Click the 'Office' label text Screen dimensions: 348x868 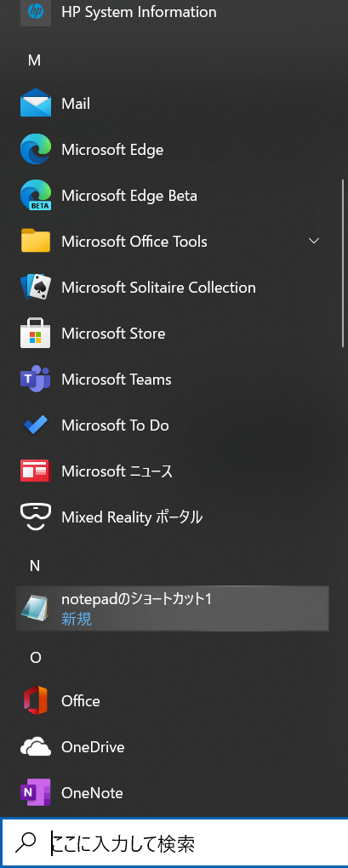click(81, 701)
